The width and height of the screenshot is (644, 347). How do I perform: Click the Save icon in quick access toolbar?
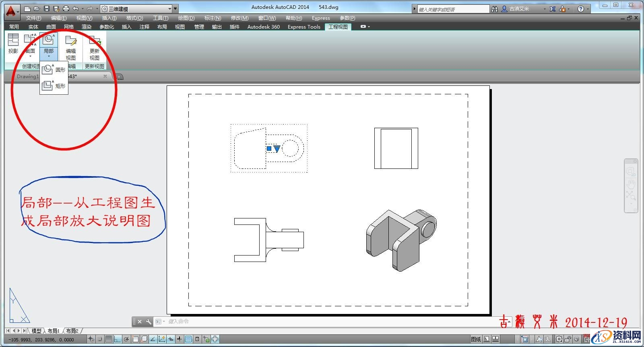pyautogui.click(x=47, y=8)
